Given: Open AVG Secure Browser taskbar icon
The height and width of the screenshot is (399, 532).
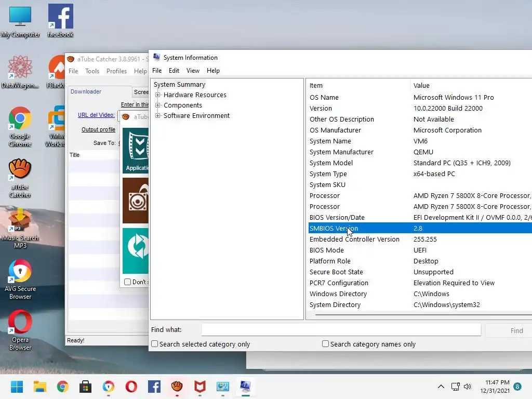Looking at the screenshot, I should pyautogui.click(x=108, y=387).
